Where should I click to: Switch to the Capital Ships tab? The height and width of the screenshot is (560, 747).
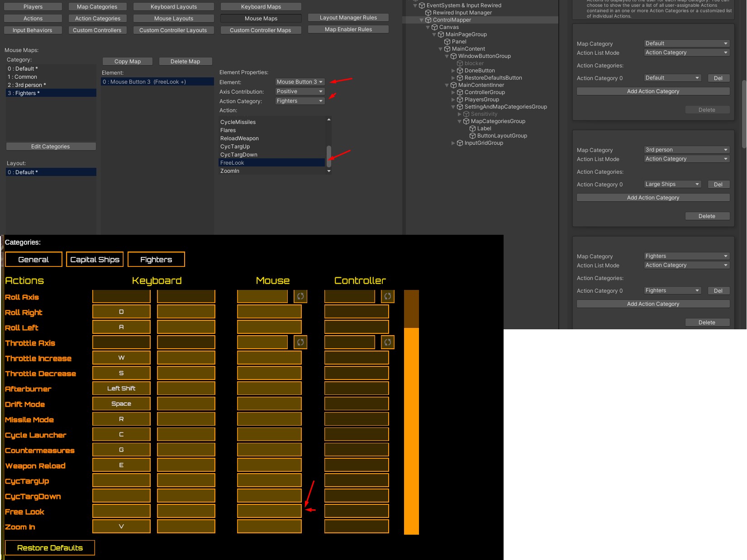click(95, 259)
